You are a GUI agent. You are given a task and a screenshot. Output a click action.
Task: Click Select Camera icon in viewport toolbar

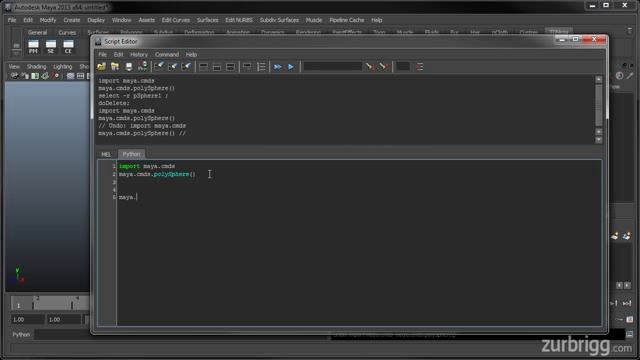(x=15, y=76)
